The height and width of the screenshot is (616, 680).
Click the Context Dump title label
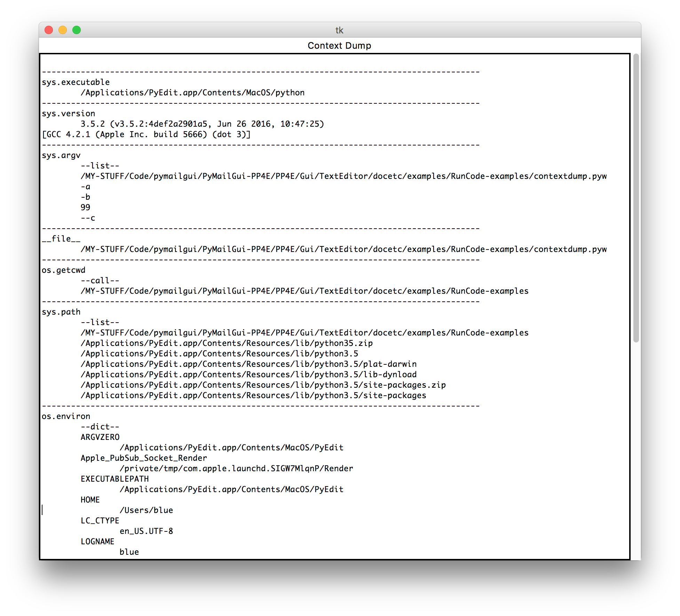pyautogui.click(x=339, y=45)
